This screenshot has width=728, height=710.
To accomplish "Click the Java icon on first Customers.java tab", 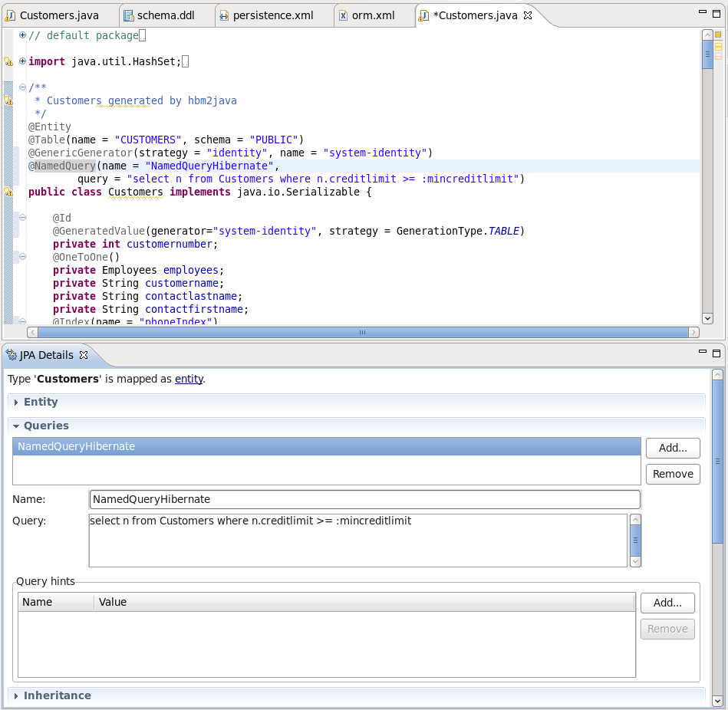I will coord(10,15).
